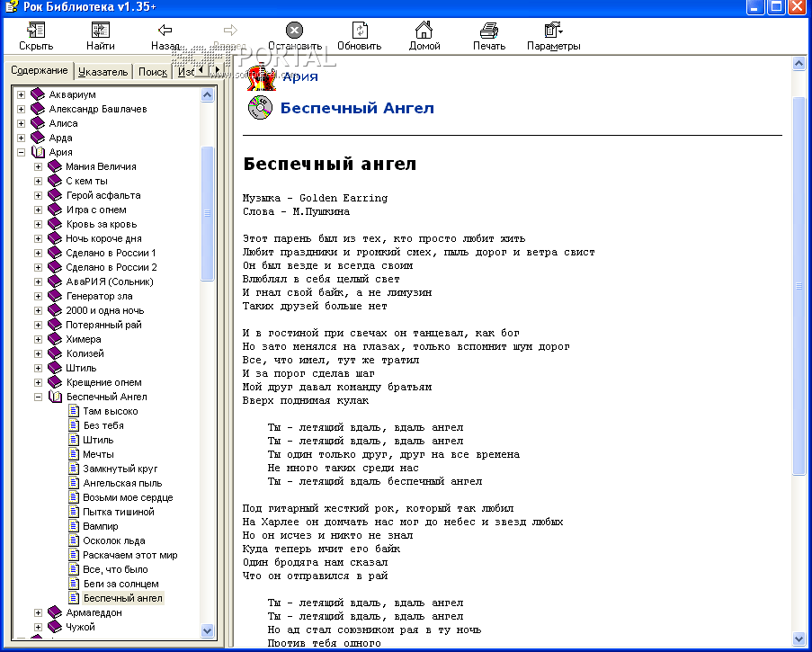Click the Скрыть (Hide) toolbar icon
The image size is (812, 652).
point(36,30)
